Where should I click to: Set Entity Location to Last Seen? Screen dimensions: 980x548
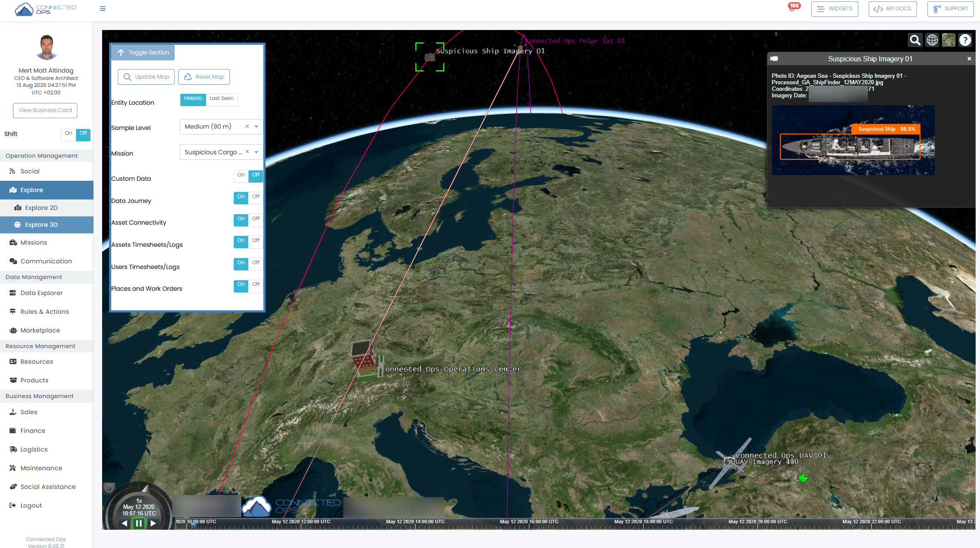tap(222, 100)
